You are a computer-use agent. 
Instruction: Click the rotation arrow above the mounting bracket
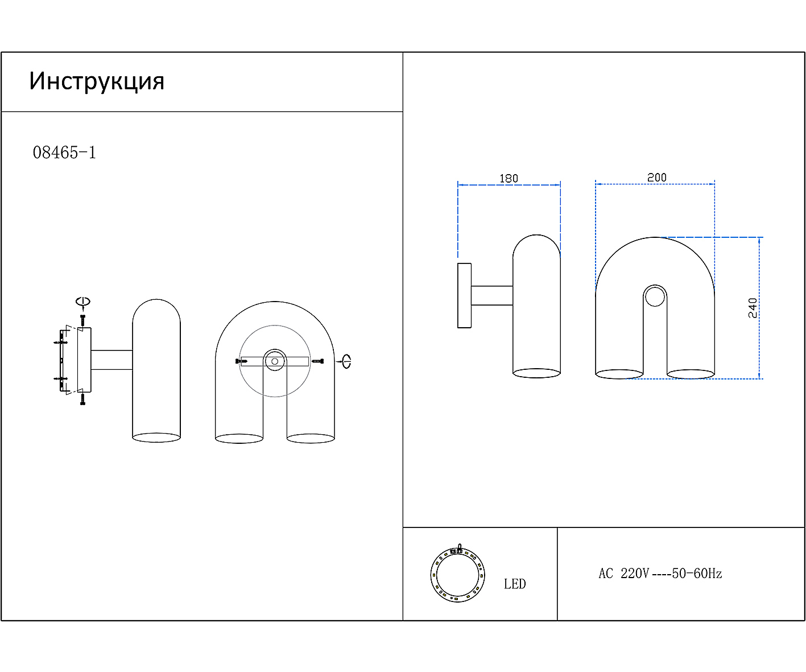(x=83, y=302)
